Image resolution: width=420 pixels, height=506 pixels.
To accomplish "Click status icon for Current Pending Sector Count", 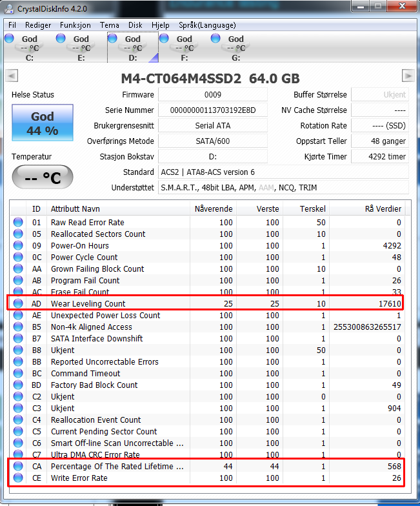I will coord(18,431).
